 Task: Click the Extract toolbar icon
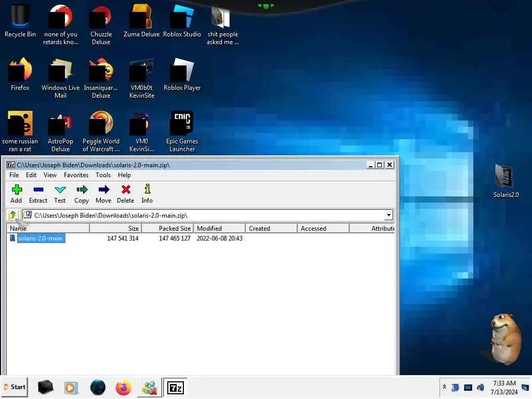pos(38,194)
